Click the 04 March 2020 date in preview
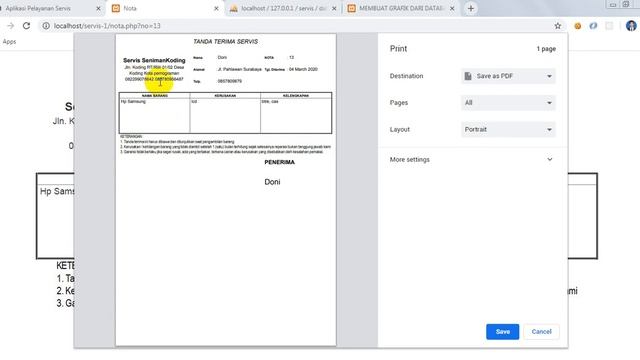The image size is (640, 360). click(303, 69)
